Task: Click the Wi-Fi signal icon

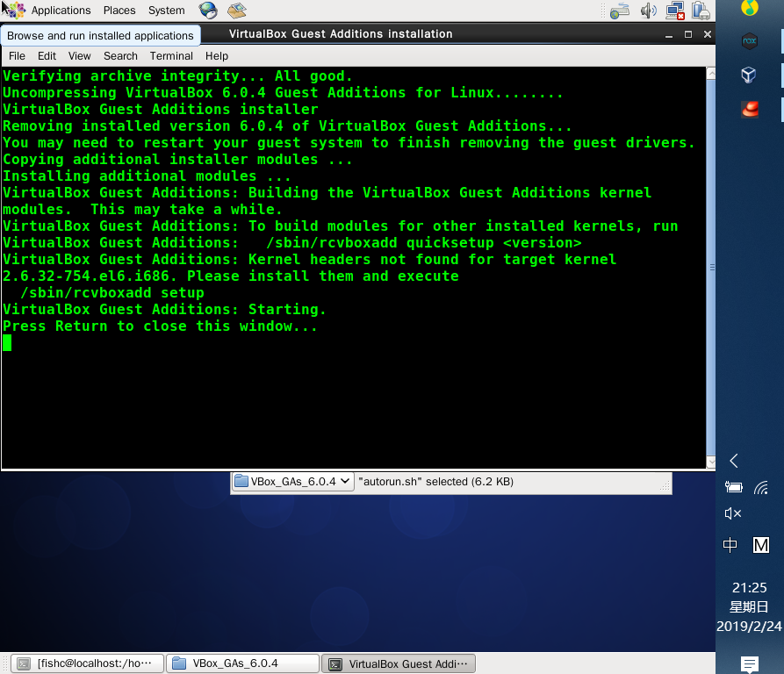Action: tap(761, 487)
